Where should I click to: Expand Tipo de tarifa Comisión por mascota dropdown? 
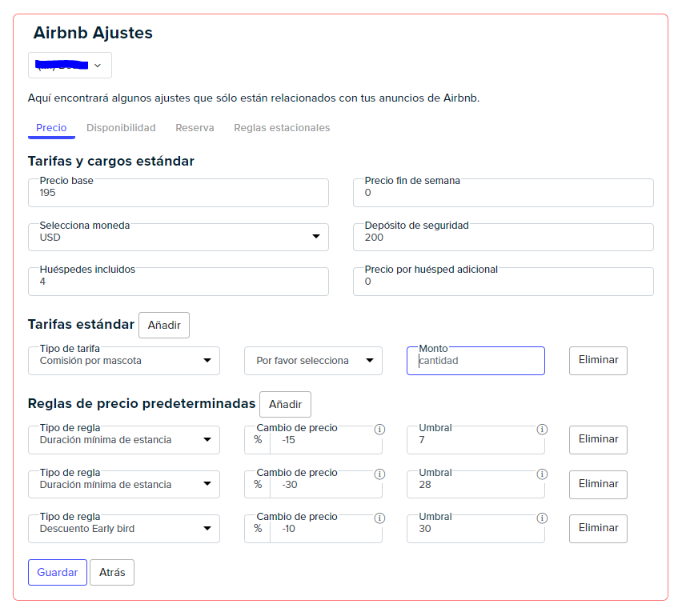pos(124,361)
